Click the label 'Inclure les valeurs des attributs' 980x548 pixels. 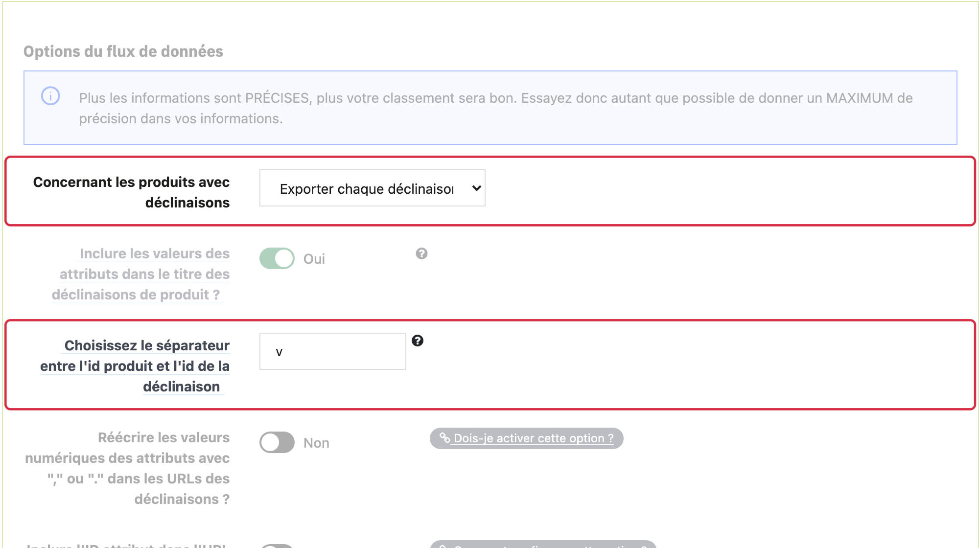(141, 274)
